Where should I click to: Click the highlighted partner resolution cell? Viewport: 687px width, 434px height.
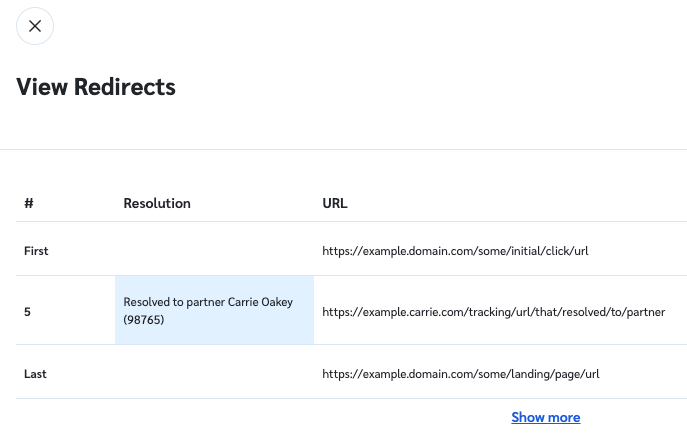(x=214, y=311)
